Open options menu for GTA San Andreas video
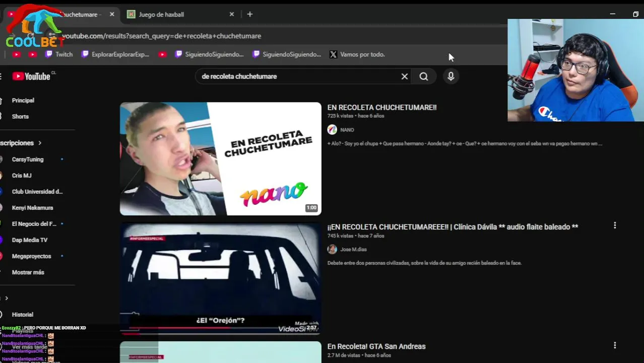The width and height of the screenshot is (644, 363). (x=615, y=345)
